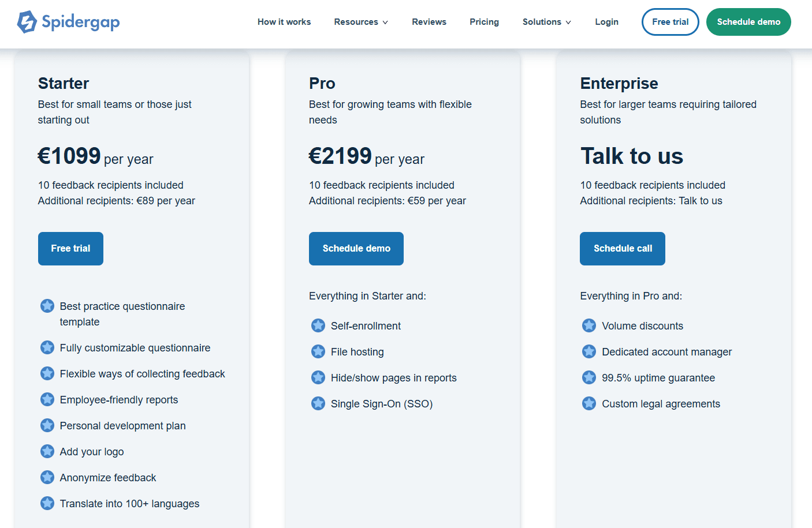Click 'Add your logo' feature text
Image resolution: width=812 pixels, height=528 pixels.
(92, 452)
